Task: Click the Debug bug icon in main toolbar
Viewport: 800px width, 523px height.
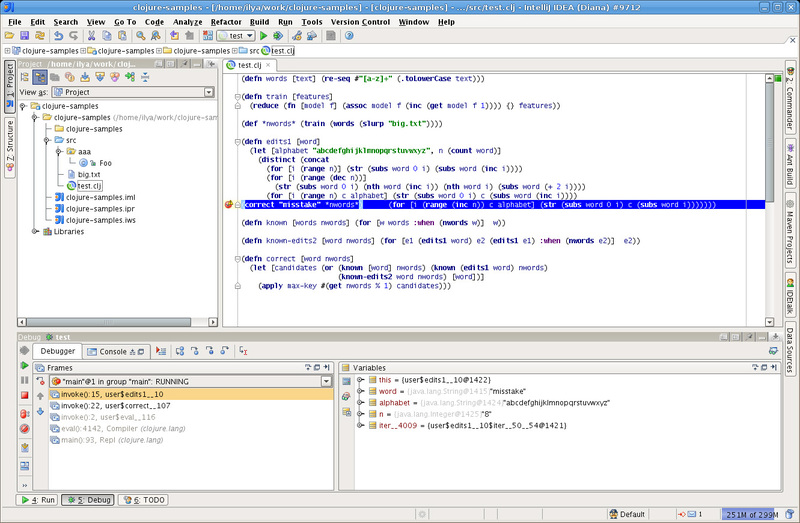Action: 278,36
